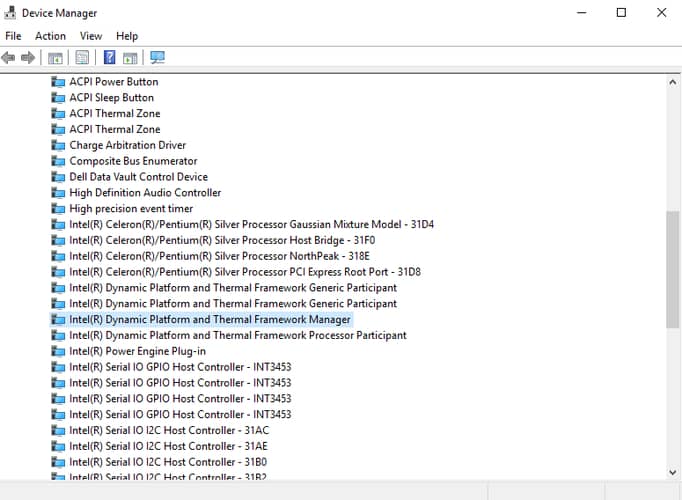Screen dimensions: 682x500
Task: Click icon beside Thermal Framework Processor Participant
Action: coord(58,335)
